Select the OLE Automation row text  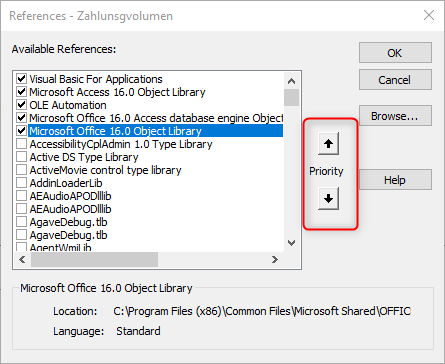(68, 105)
